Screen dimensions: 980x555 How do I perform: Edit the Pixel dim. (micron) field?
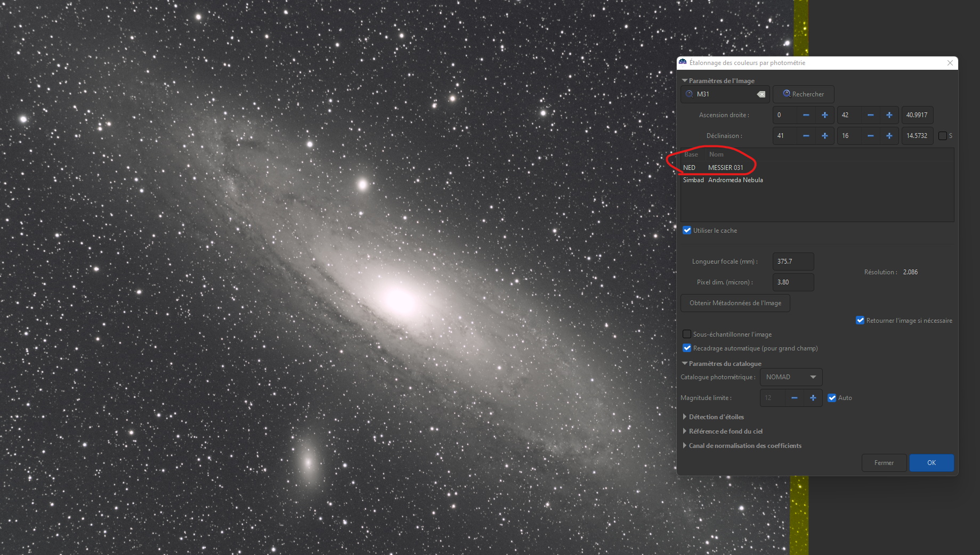point(793,282)
